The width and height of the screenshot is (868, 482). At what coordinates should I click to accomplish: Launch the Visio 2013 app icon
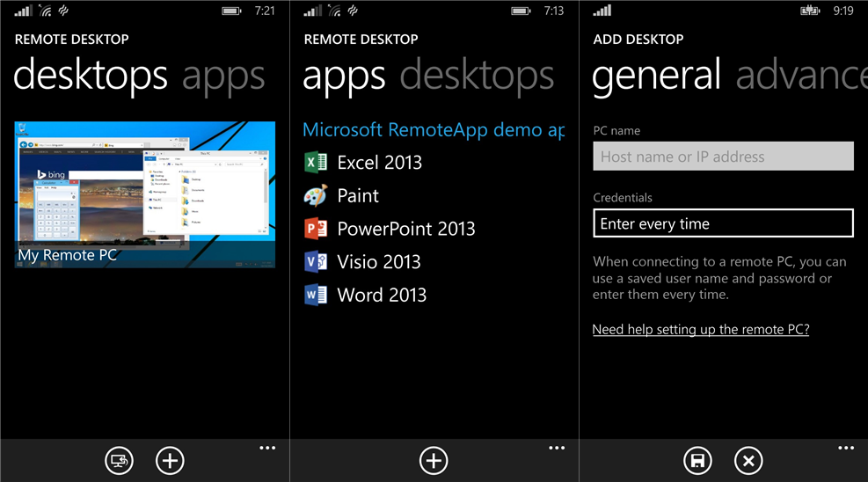316,262
